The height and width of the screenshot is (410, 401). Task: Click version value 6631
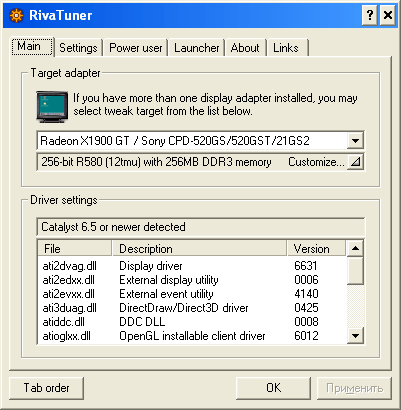coord(306,266)
